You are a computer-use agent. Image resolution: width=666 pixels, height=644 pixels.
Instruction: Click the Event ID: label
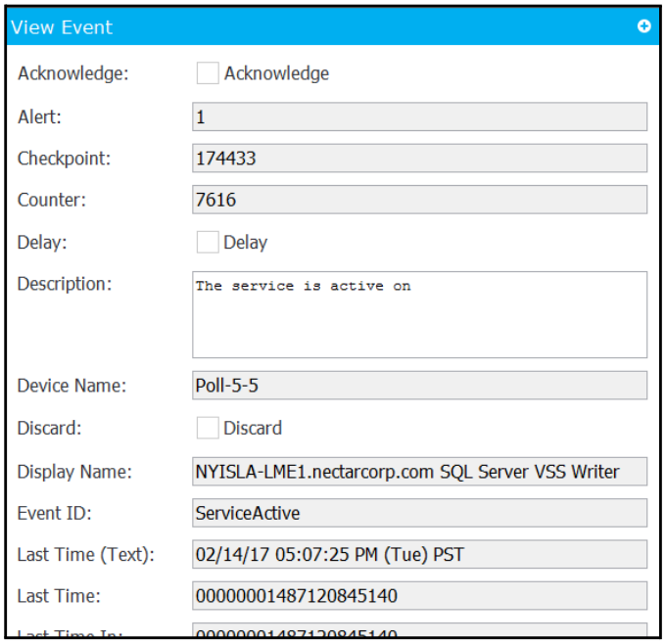(x=55, y=513)
